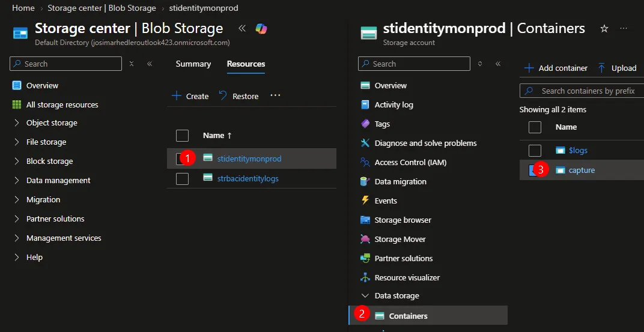
Task: Sort Resources by Name column header
Action: pyautogui.click(x=217, y=136)
